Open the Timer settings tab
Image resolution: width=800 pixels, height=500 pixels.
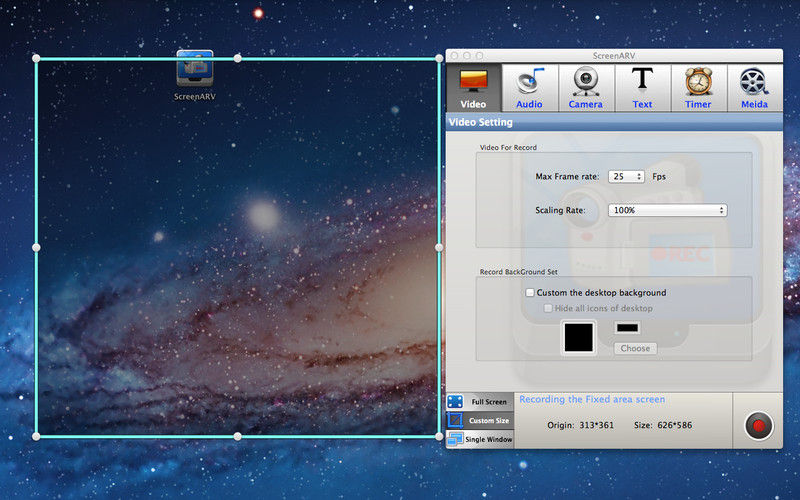[698, 88]
